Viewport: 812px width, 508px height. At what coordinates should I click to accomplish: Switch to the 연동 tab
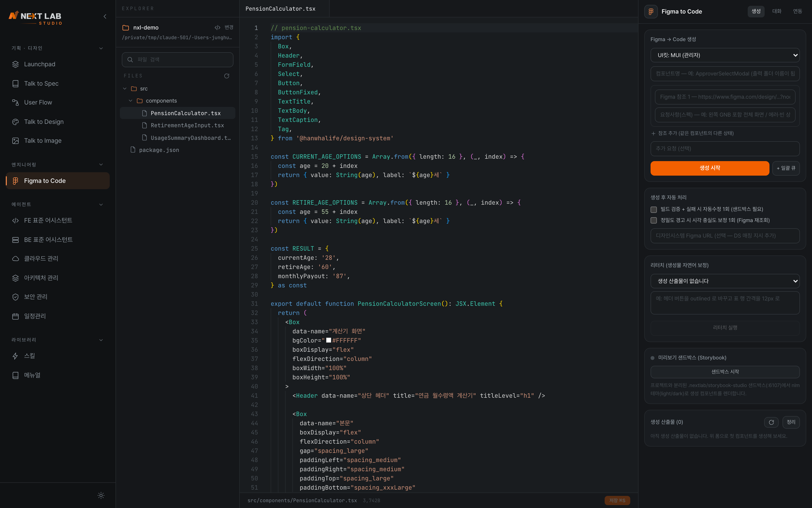797,11
